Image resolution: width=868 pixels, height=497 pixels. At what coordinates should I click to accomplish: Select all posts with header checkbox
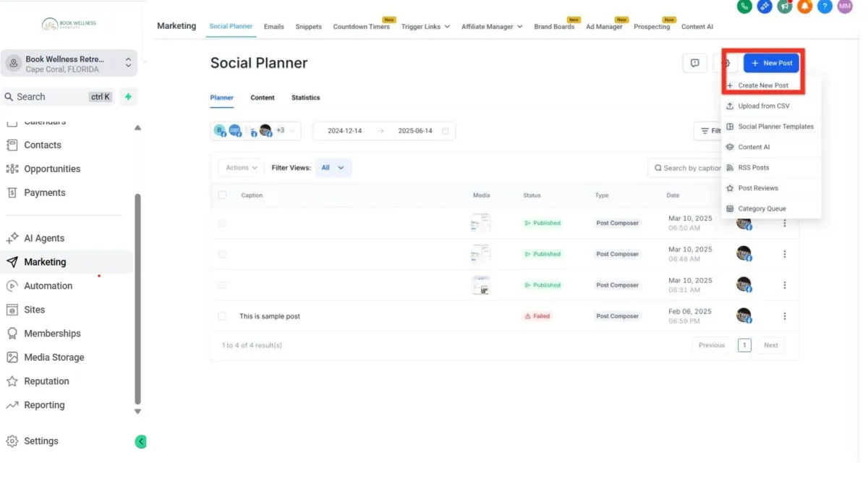click(x=222, y=195)
